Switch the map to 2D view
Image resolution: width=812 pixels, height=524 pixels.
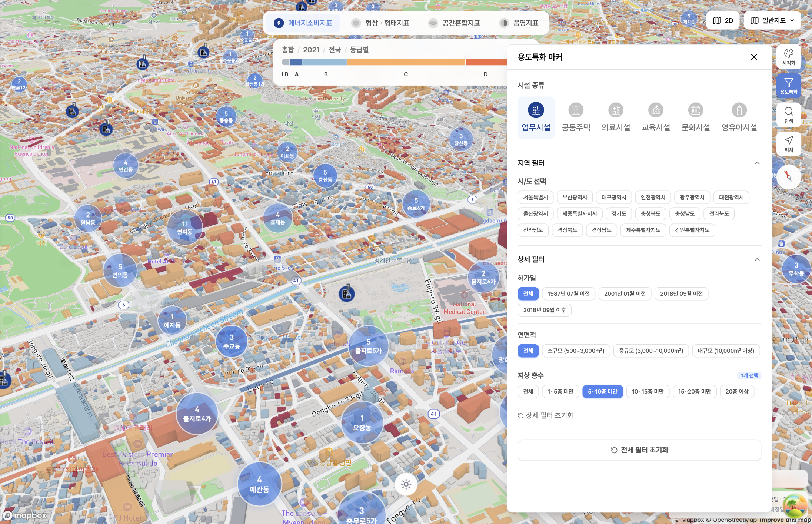[x=723, y=20]
